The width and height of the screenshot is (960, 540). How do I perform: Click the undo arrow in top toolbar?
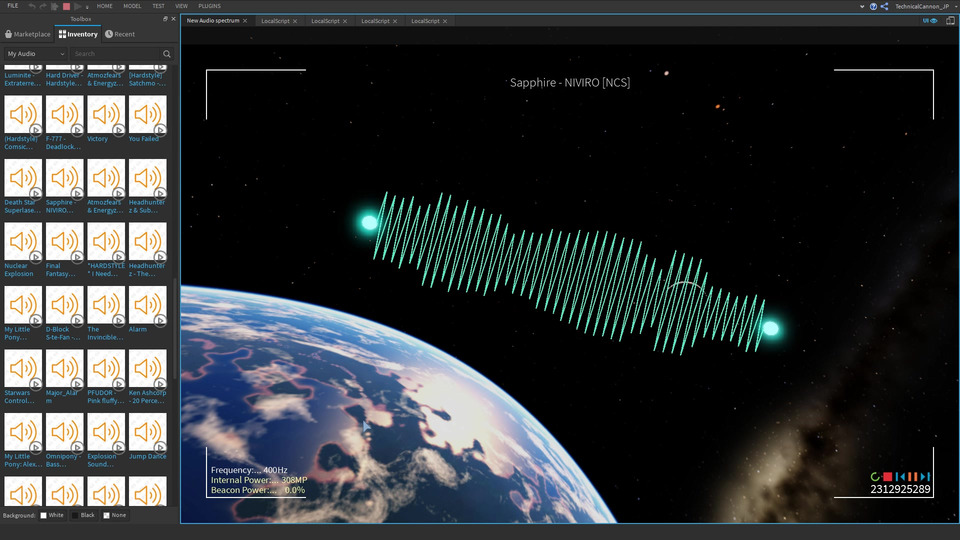(x=31, y=6)
